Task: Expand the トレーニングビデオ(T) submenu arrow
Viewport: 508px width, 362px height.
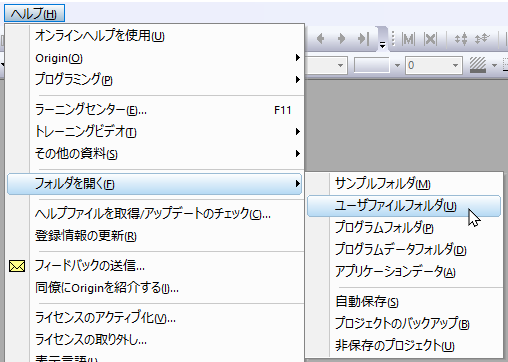Action: click(x=298, y=132)
